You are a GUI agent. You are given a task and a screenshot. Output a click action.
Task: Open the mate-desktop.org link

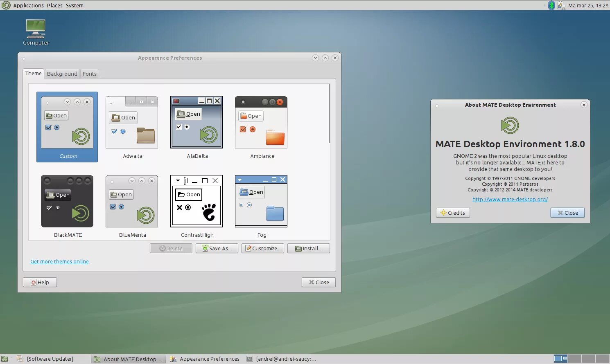(510, 199)
